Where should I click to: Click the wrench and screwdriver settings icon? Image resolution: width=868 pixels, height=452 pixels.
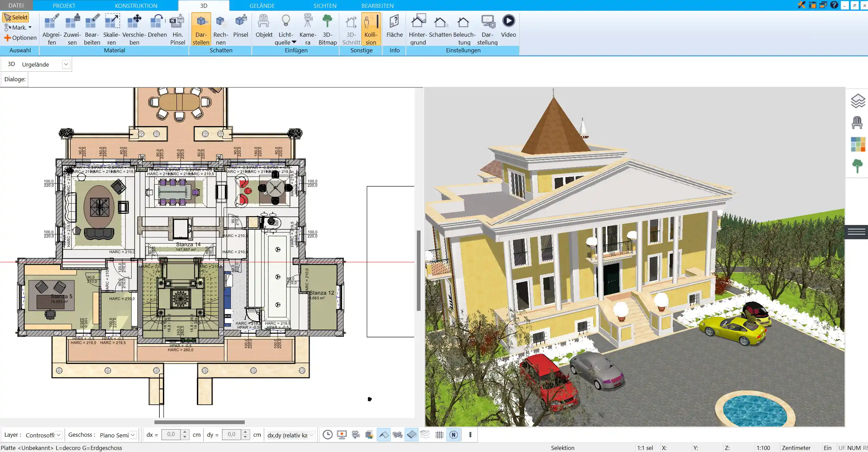coord(801,5)
